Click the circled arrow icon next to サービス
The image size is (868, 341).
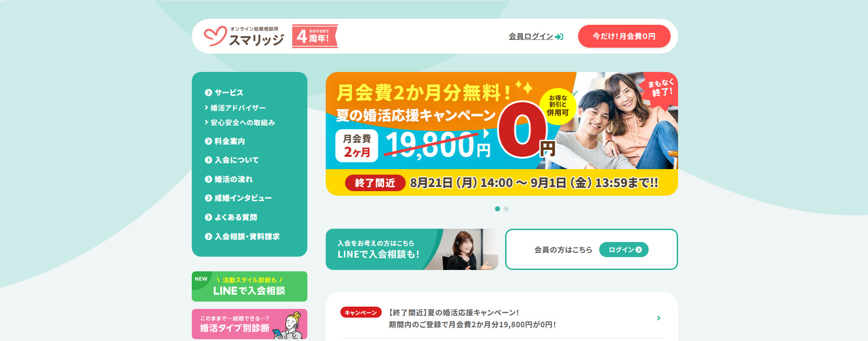[208, 93]
